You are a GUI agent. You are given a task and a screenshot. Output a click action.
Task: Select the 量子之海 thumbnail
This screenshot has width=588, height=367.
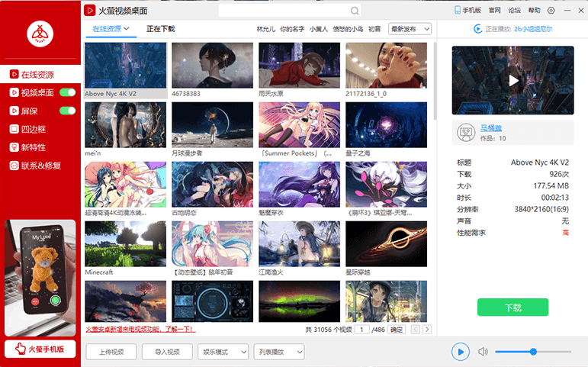point(386,125)
